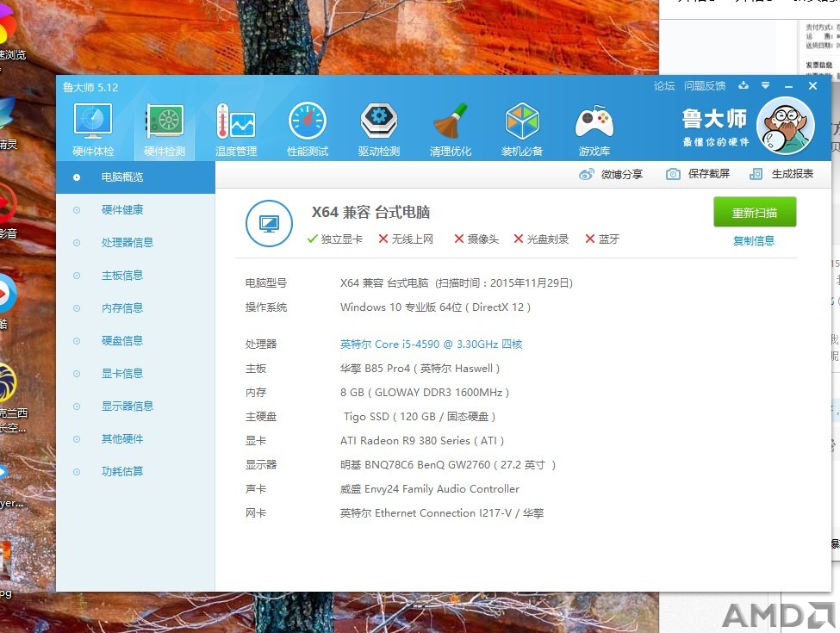Click the 复制信息 copy info link

tap(753, 241)
